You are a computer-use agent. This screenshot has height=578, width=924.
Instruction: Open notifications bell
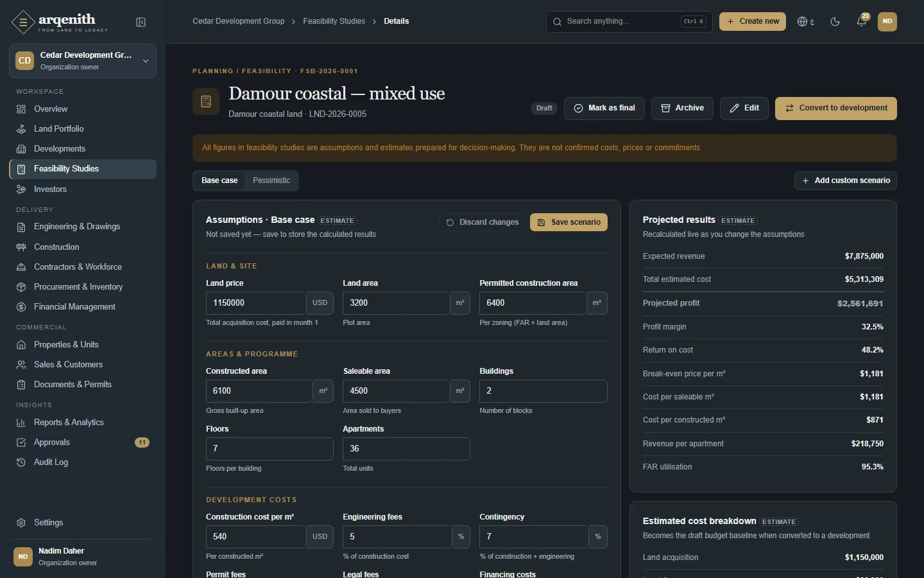click(862, 22)
